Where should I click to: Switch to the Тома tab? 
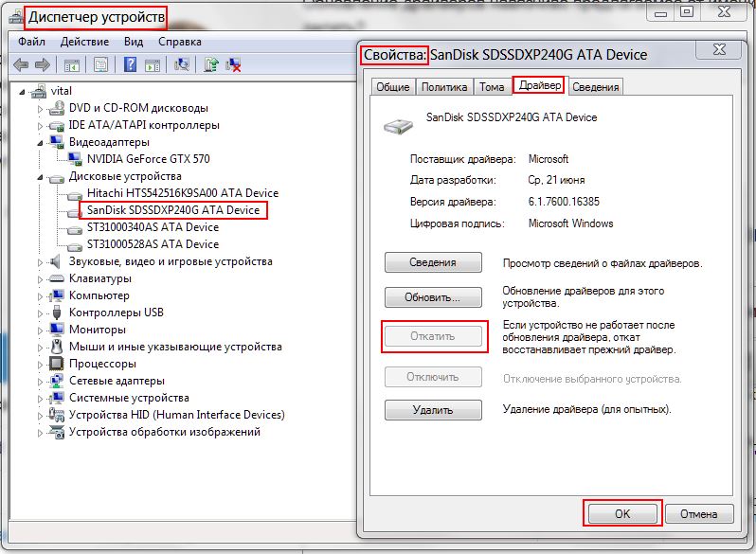pos(492,87)
